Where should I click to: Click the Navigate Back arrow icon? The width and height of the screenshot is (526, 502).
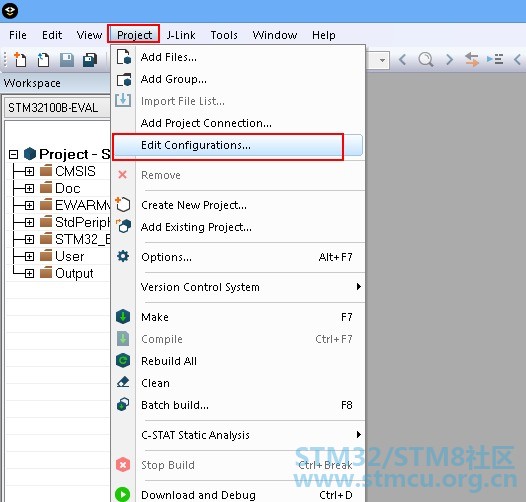403,60
